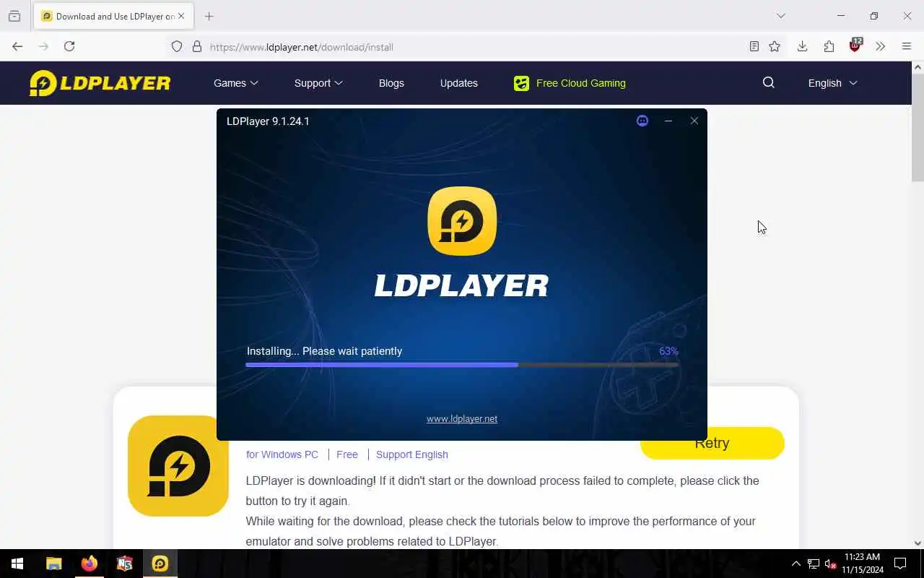Open the notification center icon

(x=900, y=564)
